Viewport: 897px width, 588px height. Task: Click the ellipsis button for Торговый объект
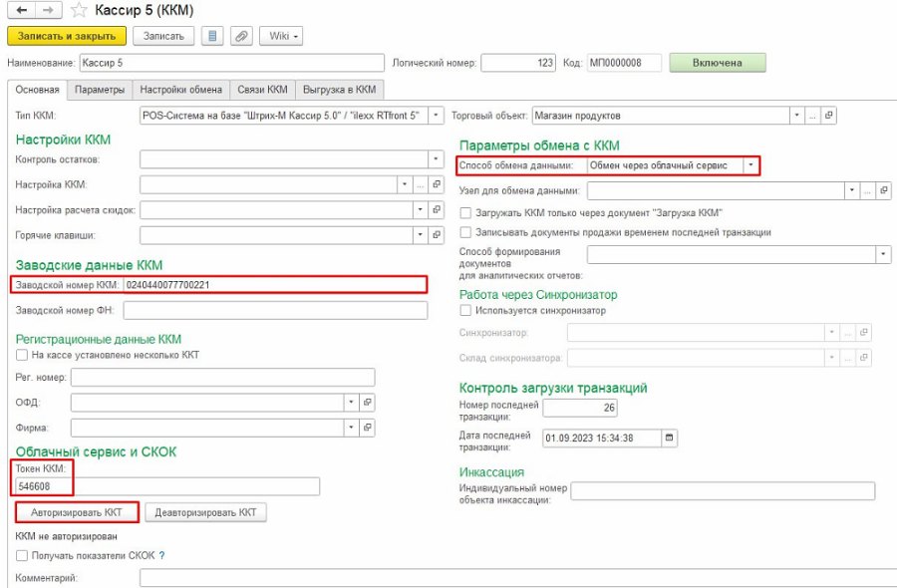pos(812,116)
